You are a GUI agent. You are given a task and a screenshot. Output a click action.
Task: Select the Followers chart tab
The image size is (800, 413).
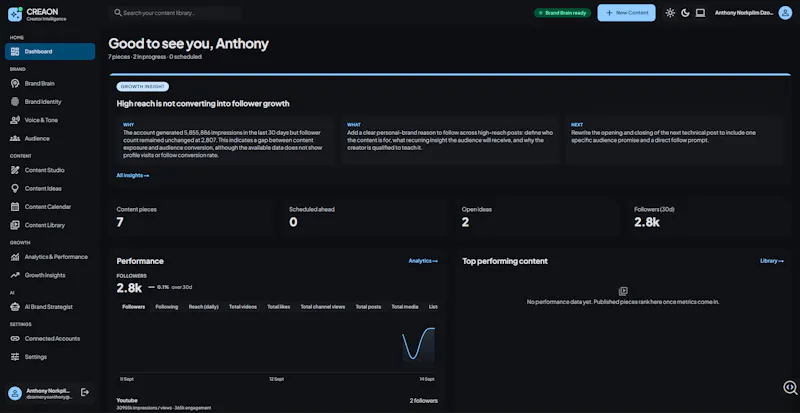pos(134,307)
